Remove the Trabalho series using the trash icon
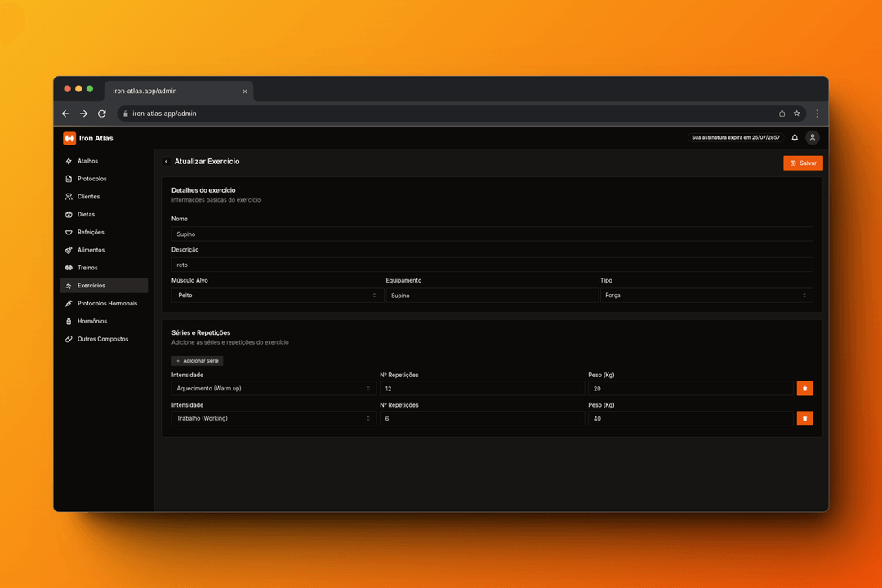The width and height of the screenshot is (882, 588). pyautogui.click(x=804, y=418)
